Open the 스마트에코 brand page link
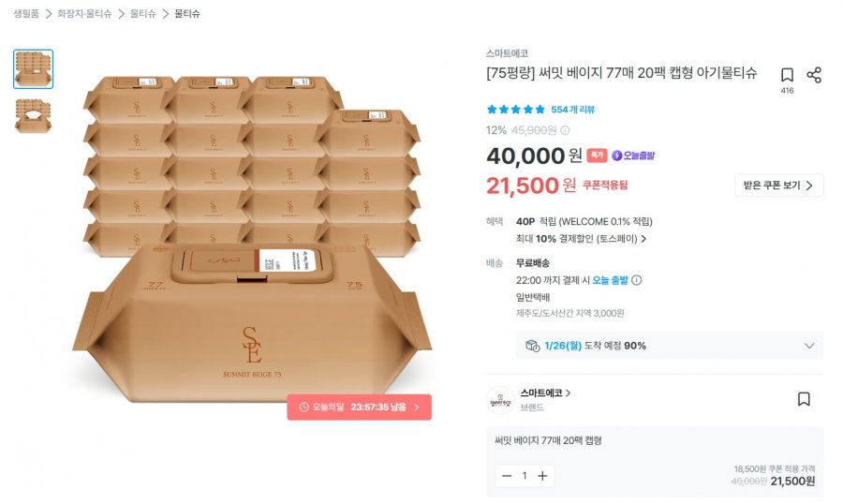 click(x=545, y=393)
